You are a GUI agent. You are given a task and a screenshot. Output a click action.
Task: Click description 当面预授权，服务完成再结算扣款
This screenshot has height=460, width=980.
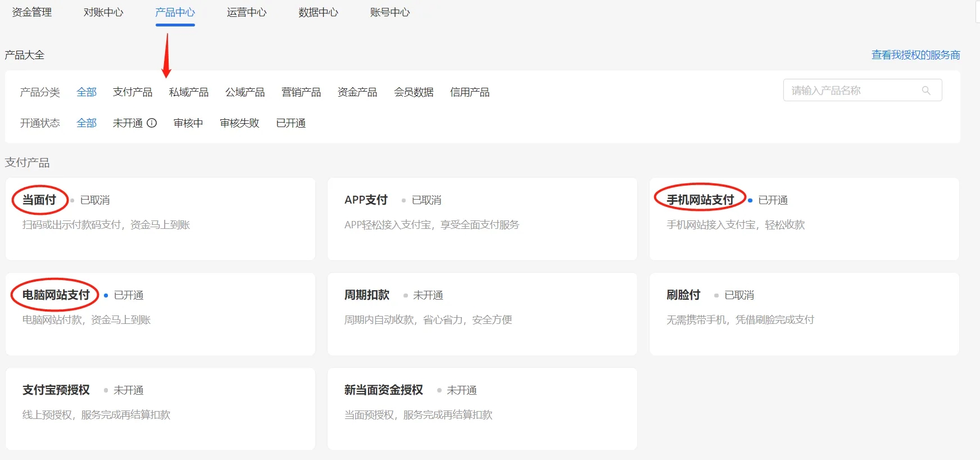(x=418, y=415)
